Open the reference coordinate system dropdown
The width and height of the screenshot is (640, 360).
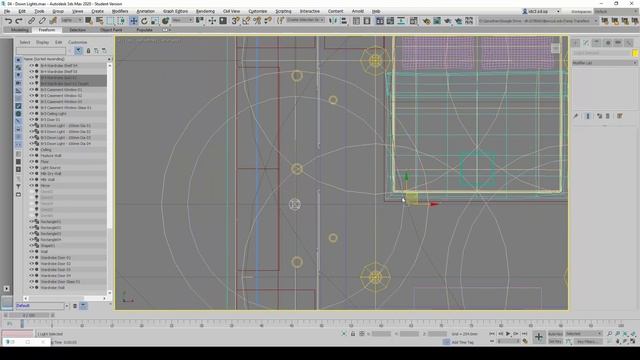coord(182,20)
